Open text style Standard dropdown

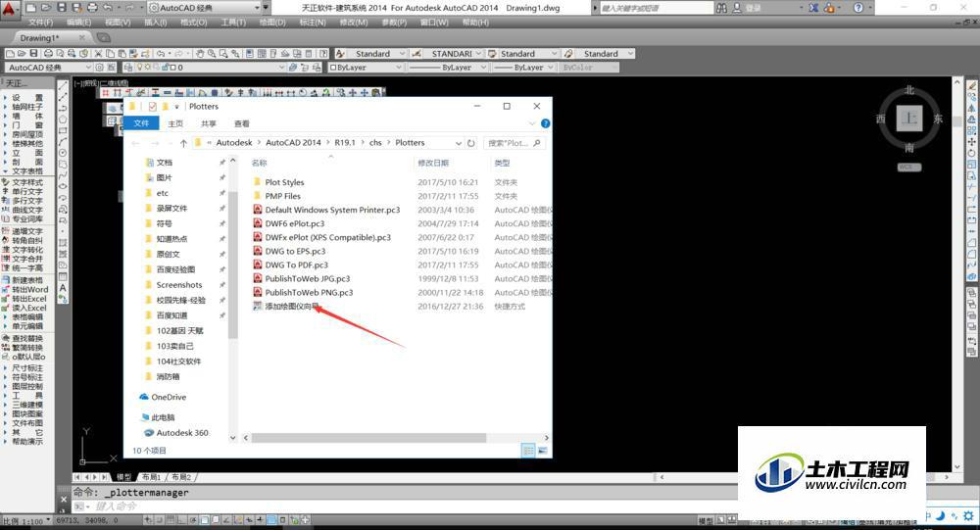click(x=402, y=54)
